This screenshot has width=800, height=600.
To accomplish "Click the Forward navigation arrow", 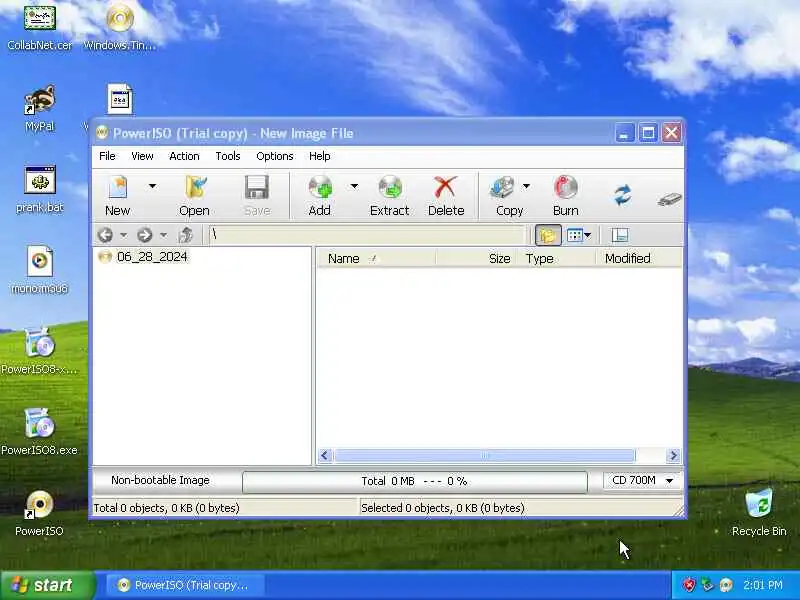I will coord(144,235).
